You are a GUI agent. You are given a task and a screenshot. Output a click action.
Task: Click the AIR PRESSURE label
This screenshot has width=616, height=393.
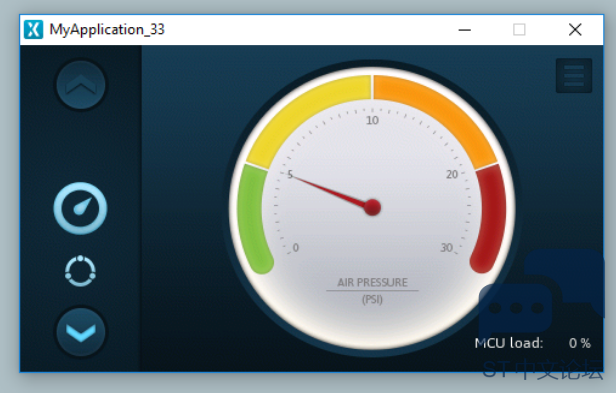(372, 283)
